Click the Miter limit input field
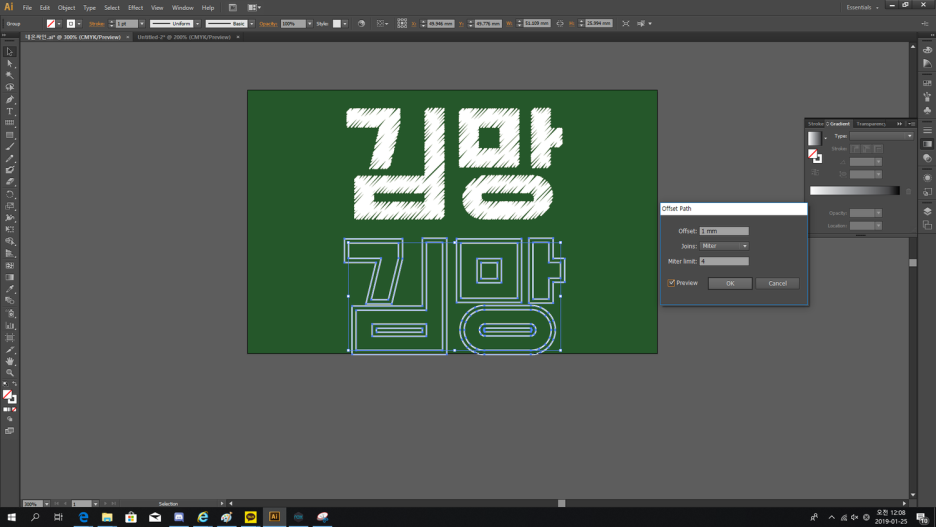 [x=724, y=261]
